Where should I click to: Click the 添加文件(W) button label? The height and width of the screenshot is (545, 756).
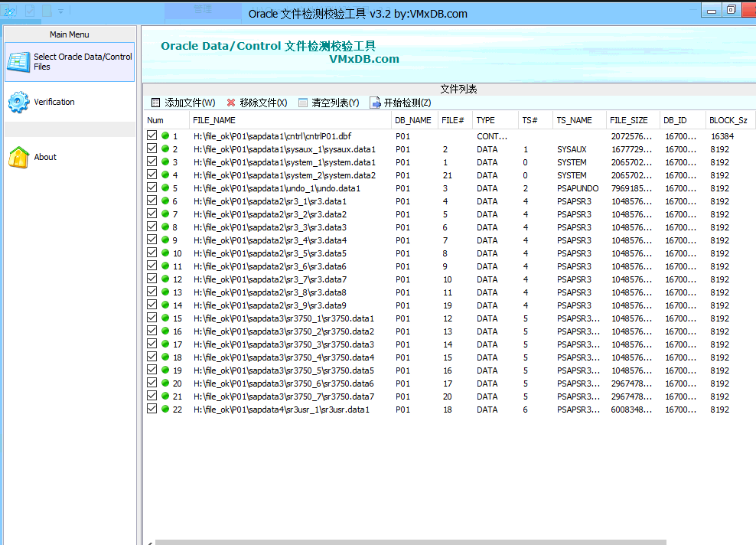point(190,103)
